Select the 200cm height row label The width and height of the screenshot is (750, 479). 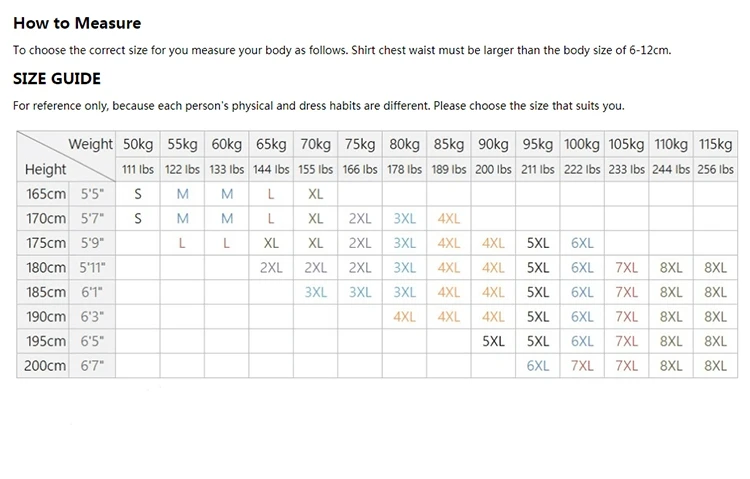click(45, 366)
